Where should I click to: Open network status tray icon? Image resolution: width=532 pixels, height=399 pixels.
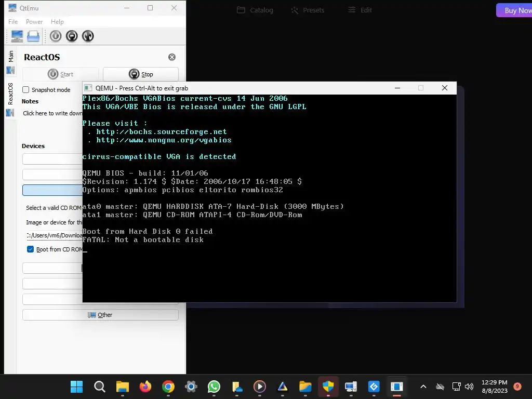(x=456, y=387)
